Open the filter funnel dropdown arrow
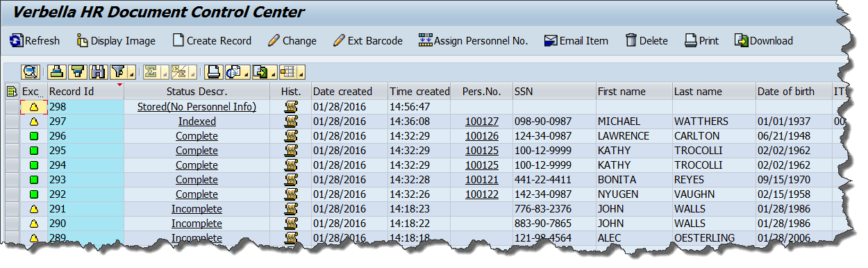 pos(131,72)
